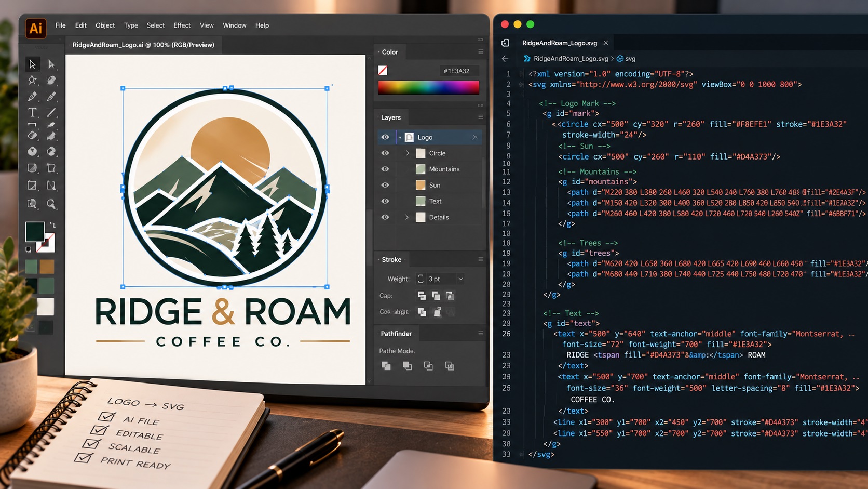Click the Pathfinder unite shape icon
The image size is (868, 489).
(x=386, y=366)
